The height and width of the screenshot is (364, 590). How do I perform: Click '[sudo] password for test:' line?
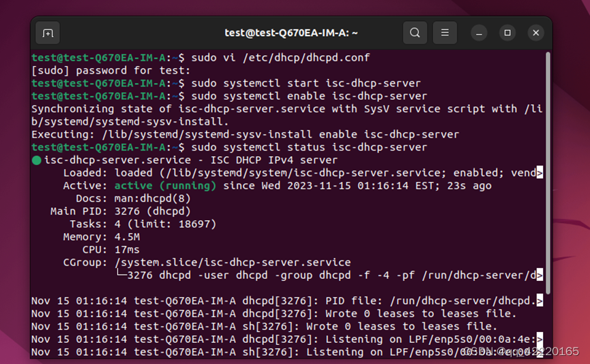point(111,70)
